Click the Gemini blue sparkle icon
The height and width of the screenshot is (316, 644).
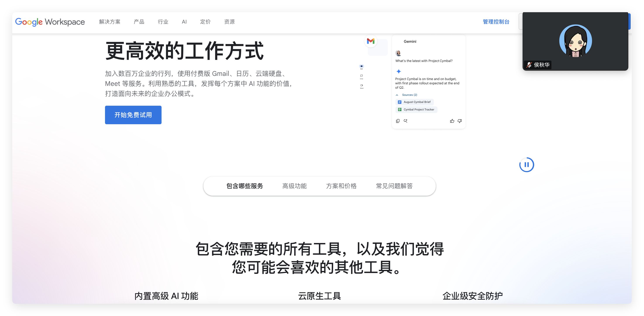pyautogui.click(x=399, y=71)
